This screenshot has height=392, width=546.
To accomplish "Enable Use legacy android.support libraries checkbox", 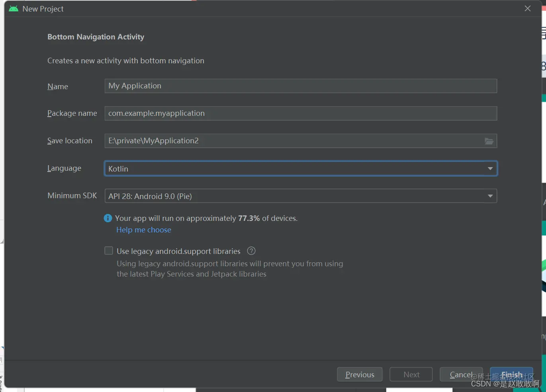I will pos(109,251).
